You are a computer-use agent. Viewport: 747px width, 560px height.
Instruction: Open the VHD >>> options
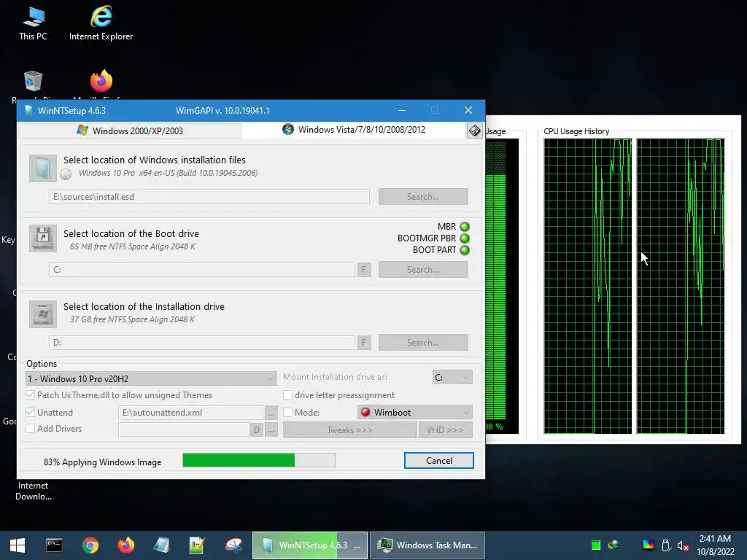tap(445, 430)
